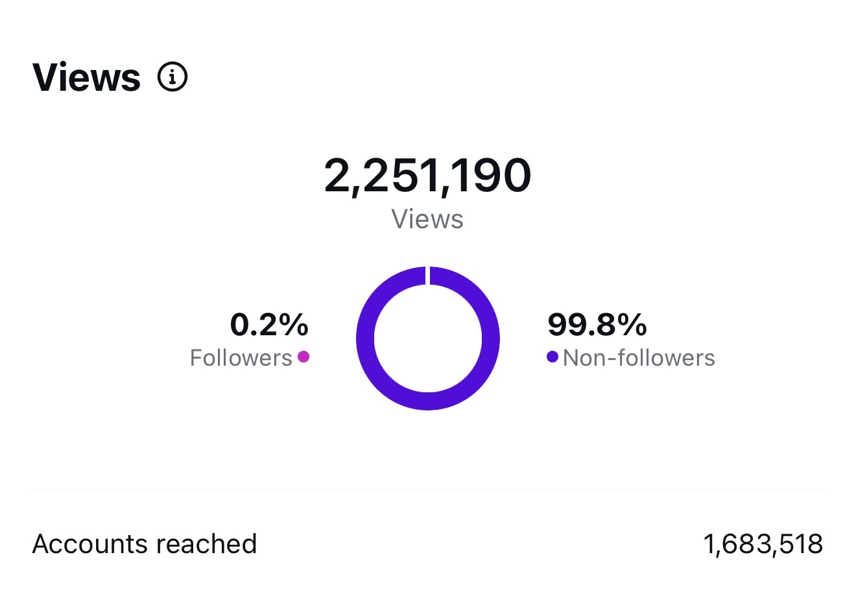Click the 99.8% percentage value
Screen dimensions: 856x616
[x=597, y=325]
